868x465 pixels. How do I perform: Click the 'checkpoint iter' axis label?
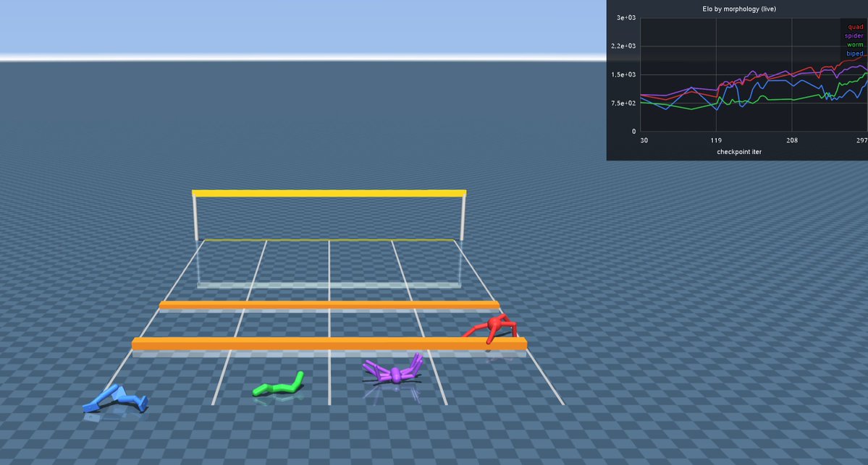739,151
